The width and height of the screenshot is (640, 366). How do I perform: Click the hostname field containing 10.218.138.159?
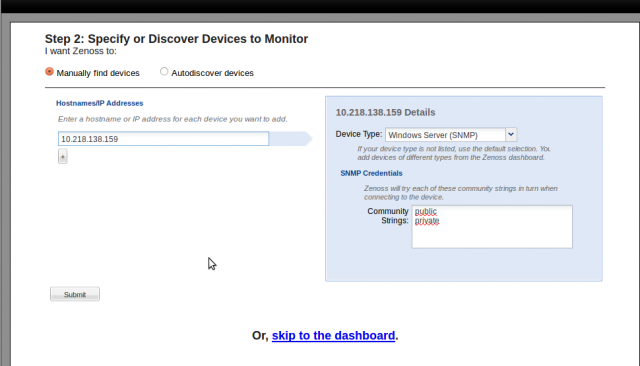[x=163, y=139]
